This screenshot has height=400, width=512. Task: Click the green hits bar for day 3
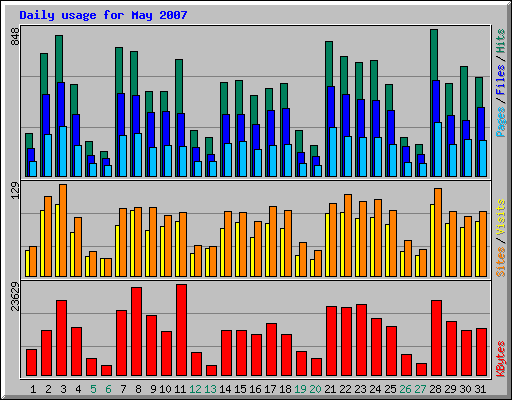click(x=59, y=59)
